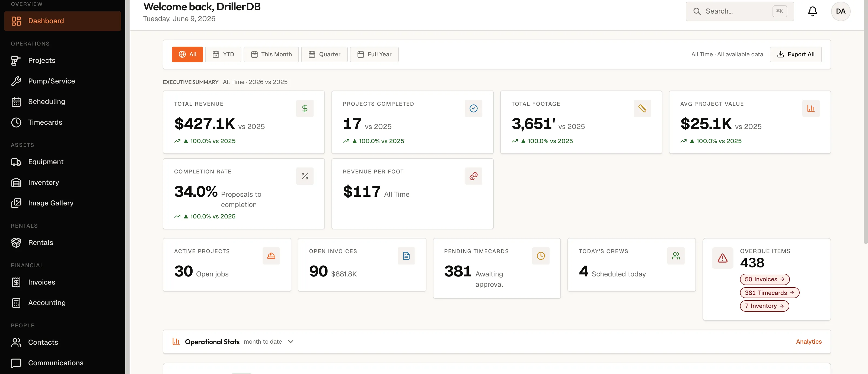868x374 pixels.
Task: Open Scheduling in the sidebar
Action: point(62,102)
